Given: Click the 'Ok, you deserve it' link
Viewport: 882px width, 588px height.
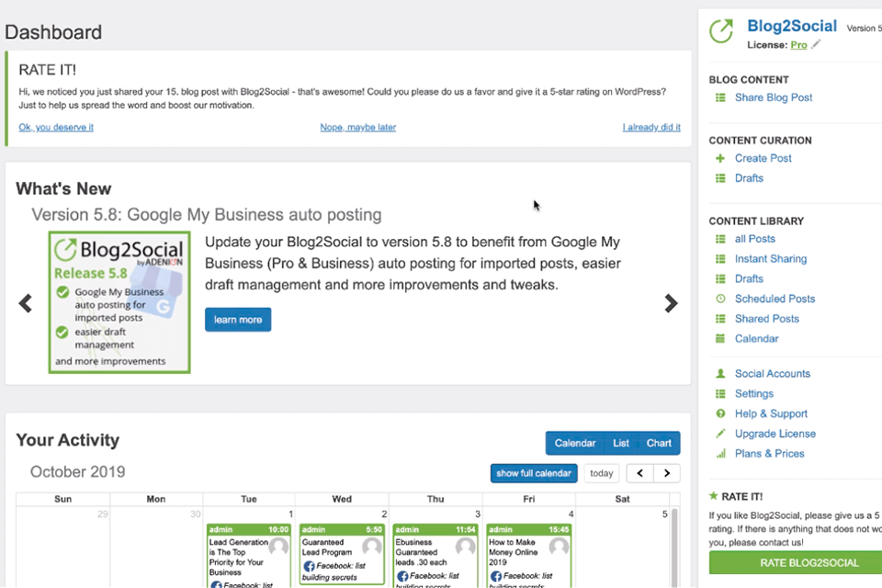Looking at the screenshot, I should click(56, 127).
